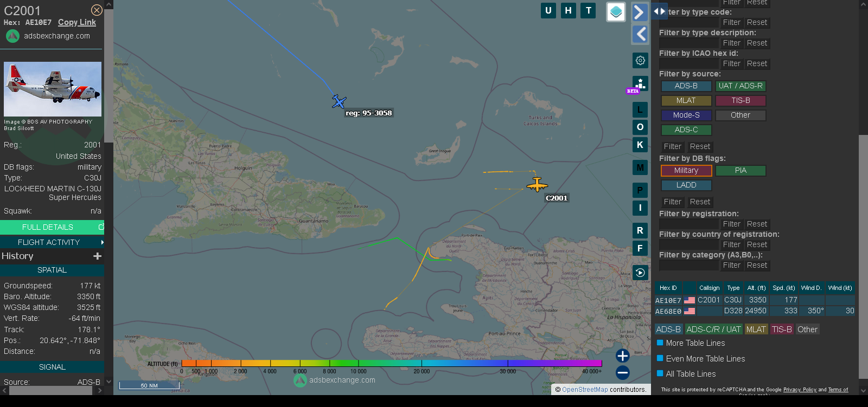Zoom in with the plus button

(x=623, y=356)
